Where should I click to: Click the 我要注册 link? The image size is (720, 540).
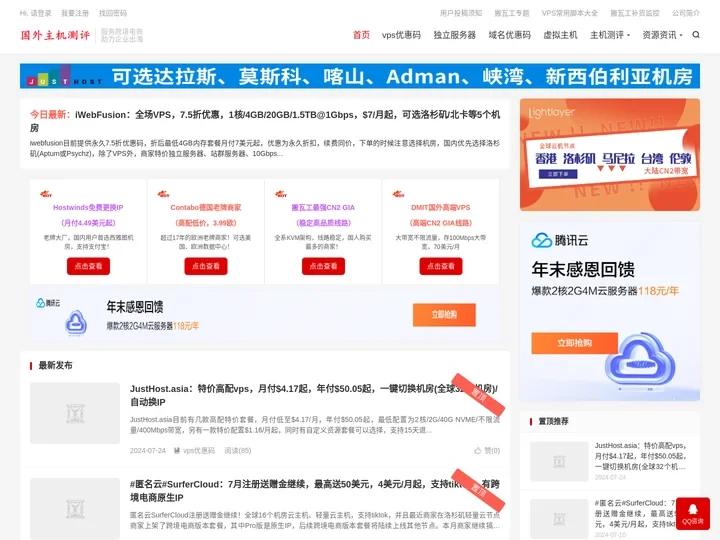(75, 13)
